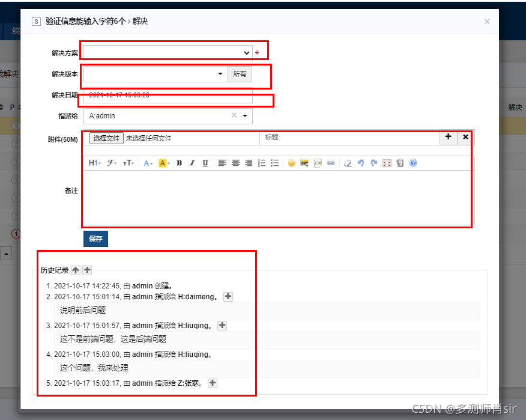
Task: Toggle fullscreen editor mode
Action: click(x=387, y=163)
